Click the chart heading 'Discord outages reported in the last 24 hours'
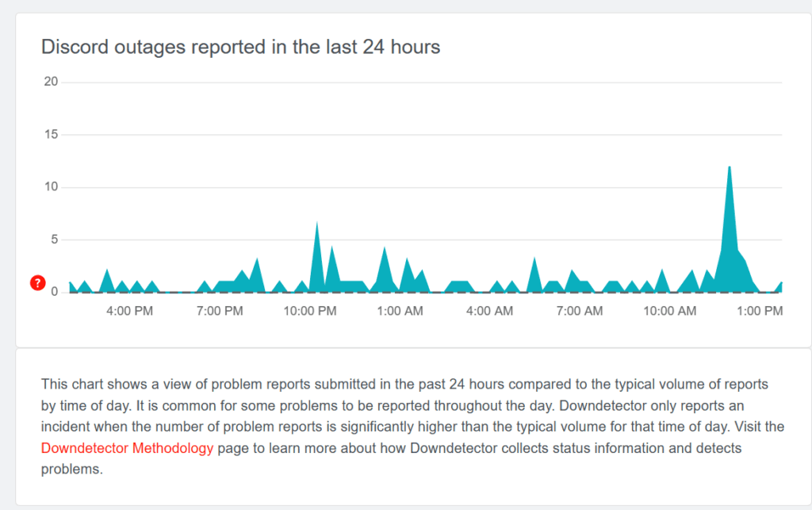The height and width of the screenshot is (510, 812). coord(241,47)
